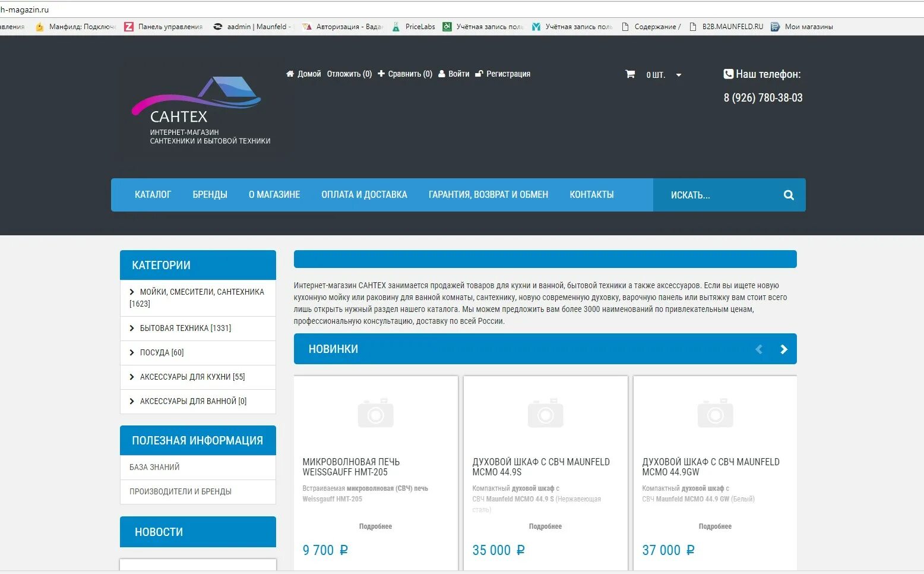Viewport: 924px width, 574px height.
Task: Open Мои магазины bookmark
Action: tap(802, 27)
